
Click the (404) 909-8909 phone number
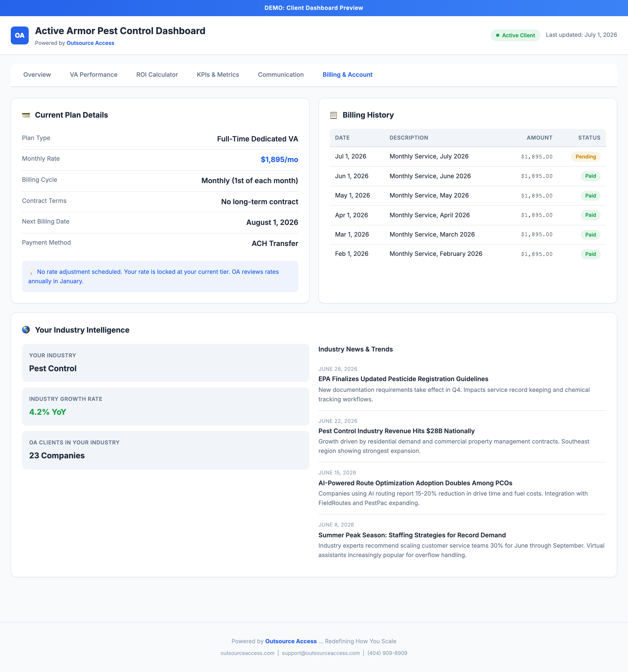click(387, 653)
